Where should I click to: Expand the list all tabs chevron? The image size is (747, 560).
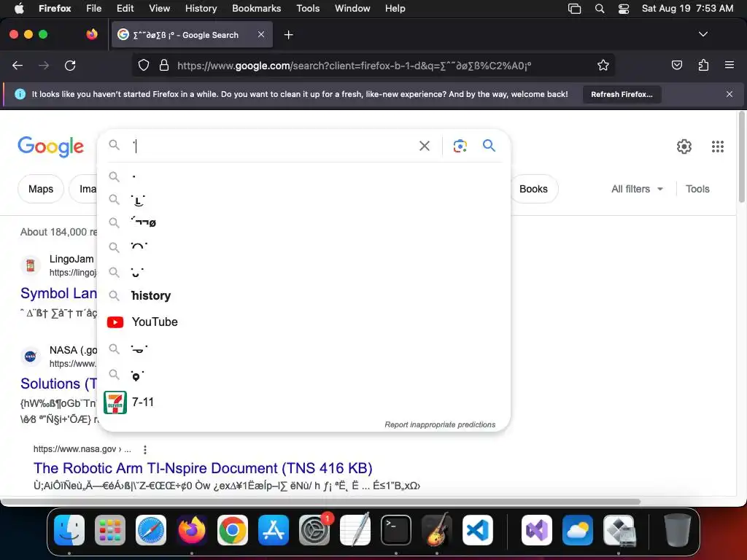(703, 34)
